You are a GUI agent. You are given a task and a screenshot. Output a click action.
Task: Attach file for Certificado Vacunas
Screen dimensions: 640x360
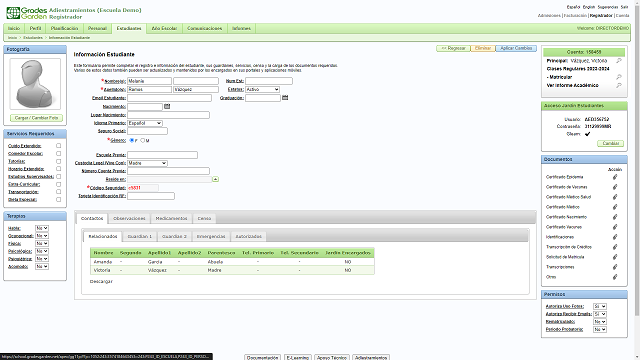(x=615, y=227)
